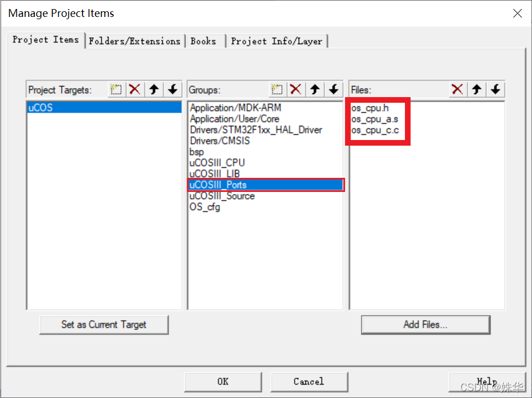Select the Drivers/CMSIS group
The width and height of the screenshot is (532, 398).
pos(265,141)
